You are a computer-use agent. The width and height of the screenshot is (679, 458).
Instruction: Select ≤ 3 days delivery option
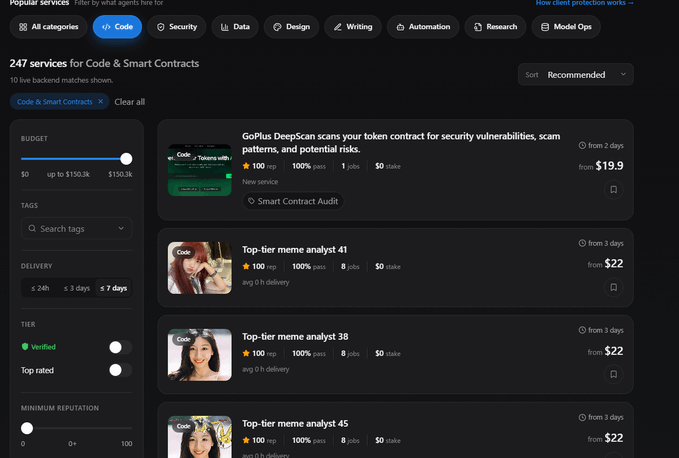click(77, 288)
